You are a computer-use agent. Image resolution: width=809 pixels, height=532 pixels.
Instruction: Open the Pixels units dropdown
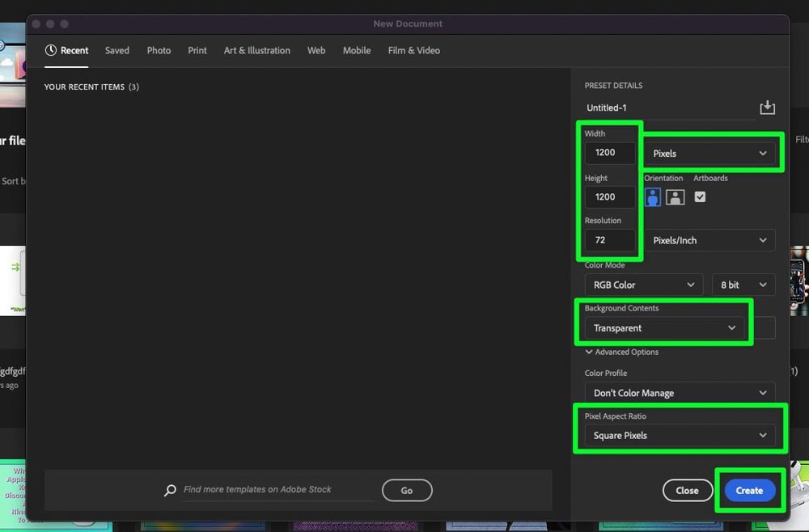click(710, 153)
